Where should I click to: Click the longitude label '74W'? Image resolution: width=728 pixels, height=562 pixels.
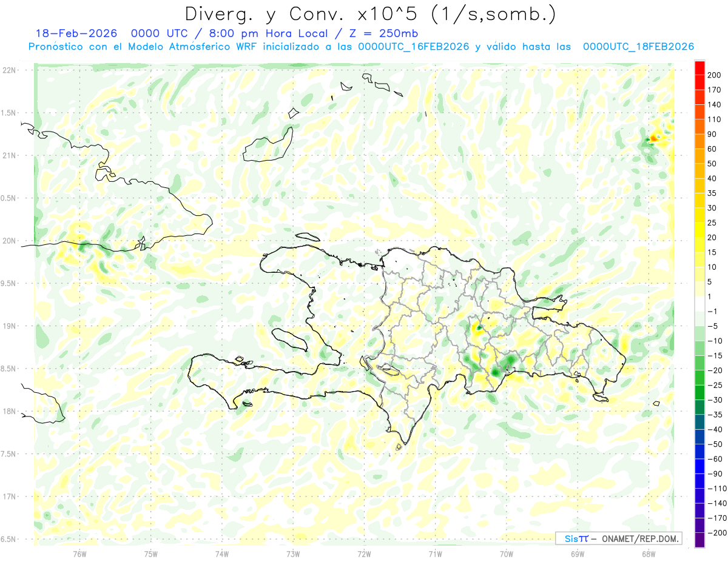click(222, 554)
